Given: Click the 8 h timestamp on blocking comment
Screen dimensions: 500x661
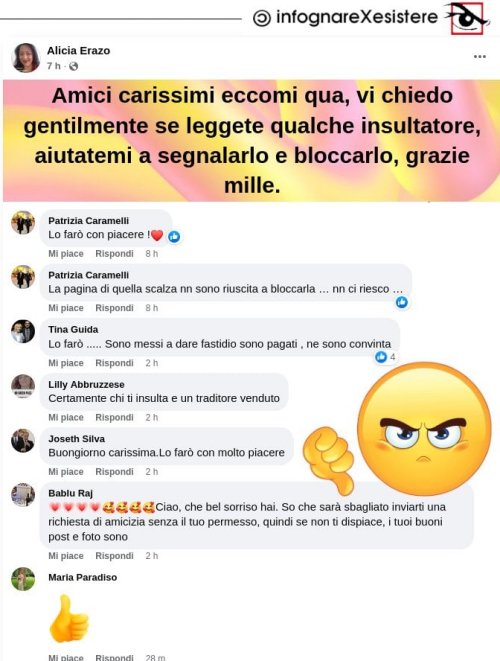Looking at the screenshot, I should [x=152, y=308].
